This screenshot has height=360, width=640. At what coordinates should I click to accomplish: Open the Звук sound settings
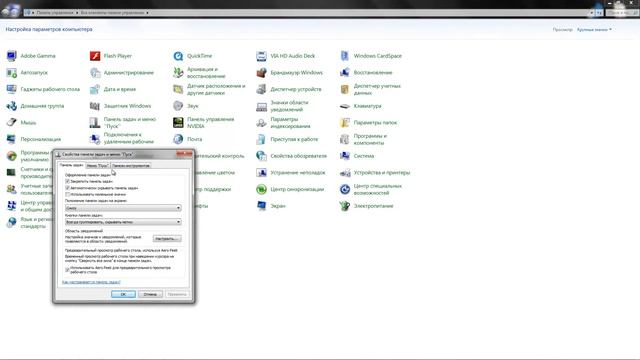186,106
